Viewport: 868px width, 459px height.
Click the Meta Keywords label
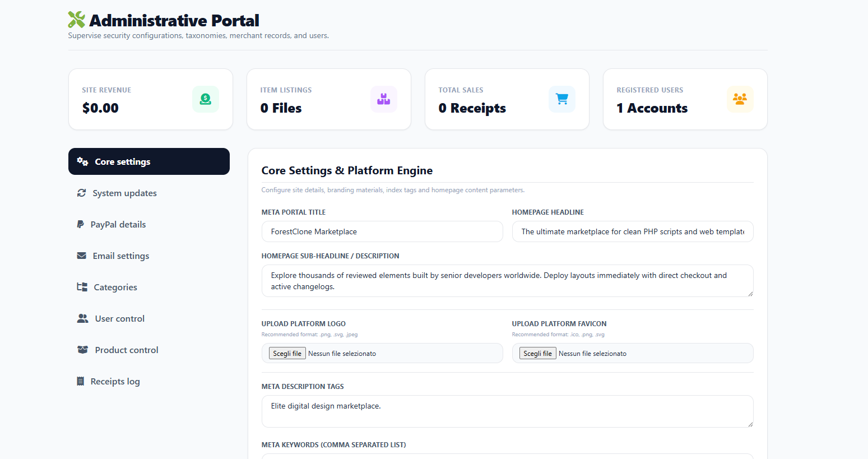click(x=333, y=445)
